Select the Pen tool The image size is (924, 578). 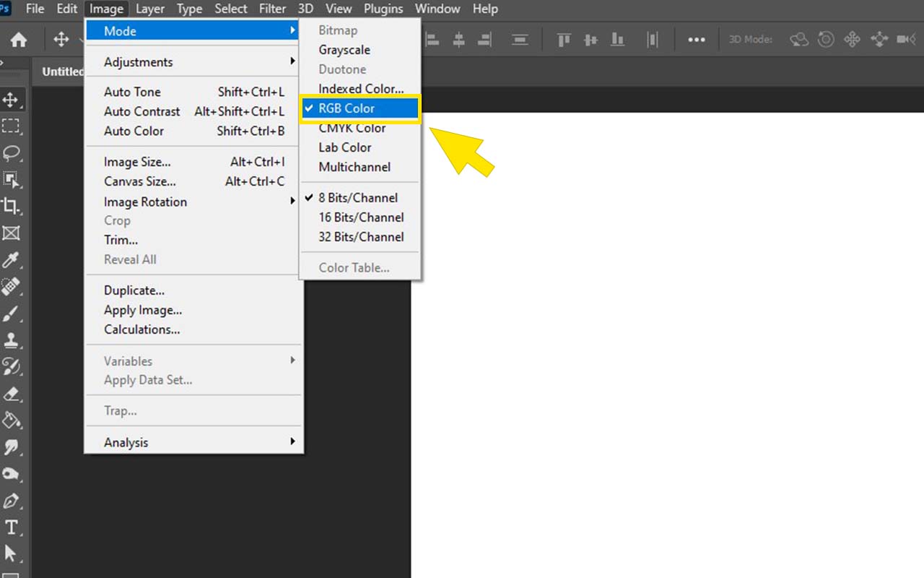13,500
